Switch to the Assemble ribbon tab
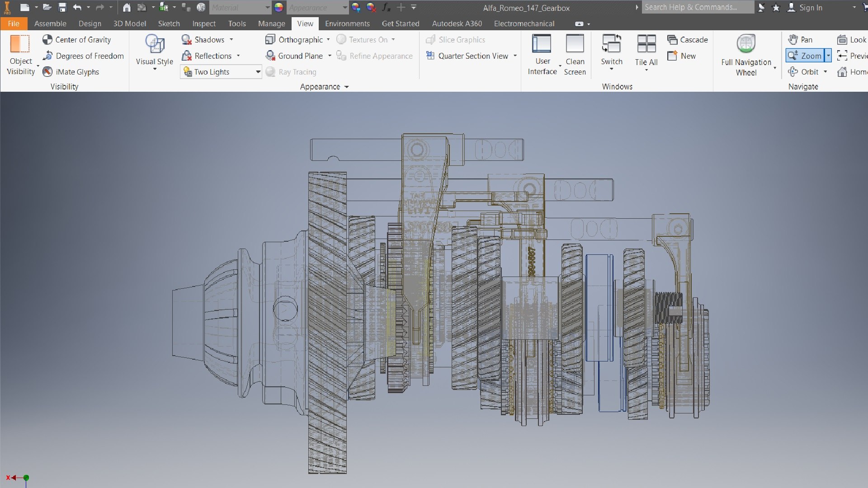 (50, 23)
